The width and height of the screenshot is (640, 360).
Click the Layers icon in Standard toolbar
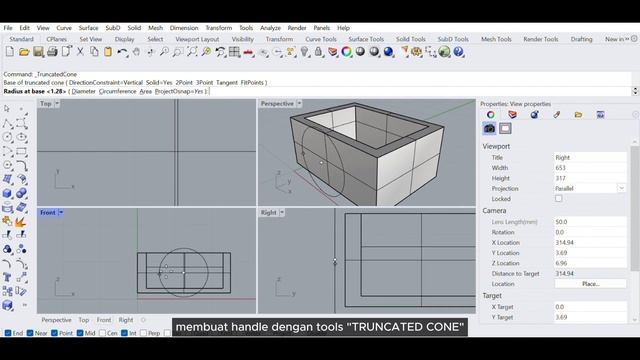333,52
